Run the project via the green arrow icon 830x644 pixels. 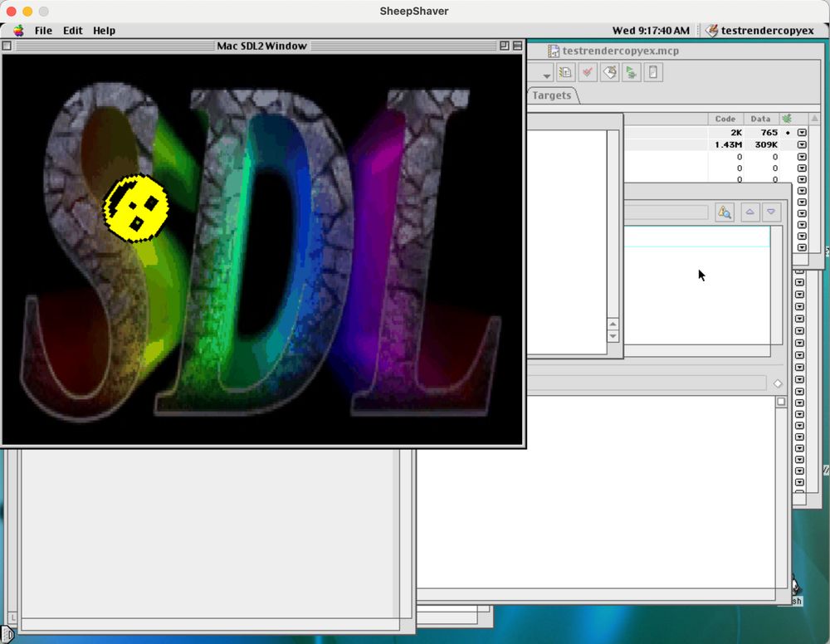click(x=631, y=72)
